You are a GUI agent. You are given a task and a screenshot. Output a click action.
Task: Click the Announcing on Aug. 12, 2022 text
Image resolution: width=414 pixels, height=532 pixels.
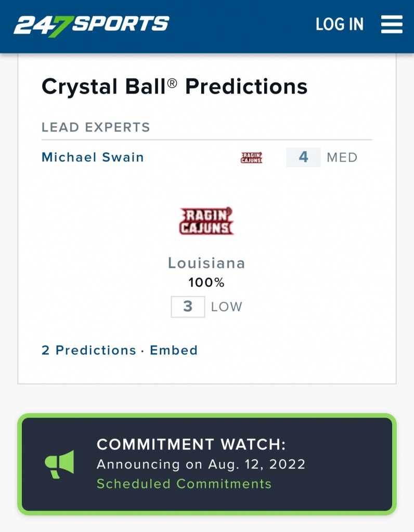(x=201, y=464)
